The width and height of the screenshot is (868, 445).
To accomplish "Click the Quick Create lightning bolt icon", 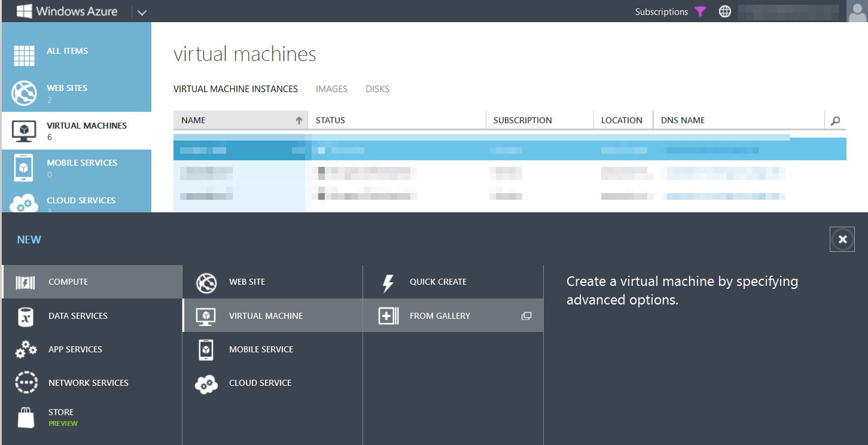I will [x=388, y=283].
